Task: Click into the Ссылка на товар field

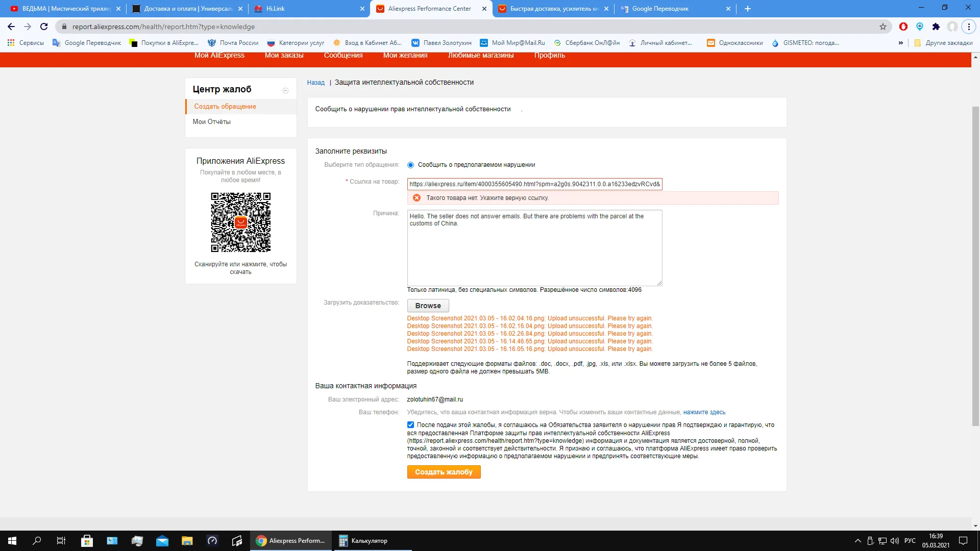Action: point(534,184)
